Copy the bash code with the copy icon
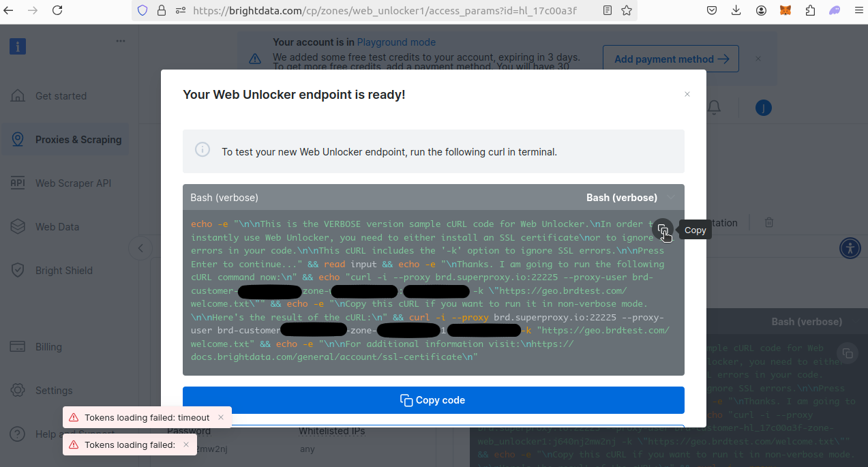The image size is (868, 467). pyautogui.click(x=663, y=230)
